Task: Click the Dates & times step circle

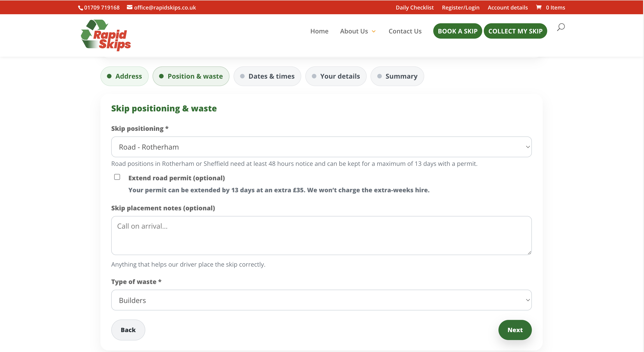Action: [242, 76]
